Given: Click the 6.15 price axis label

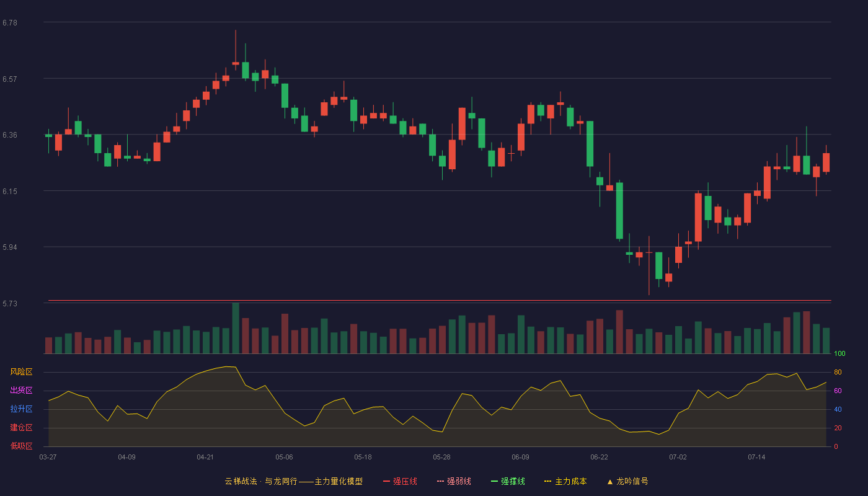Looking at the screenshot, I should [x=10, y=192].
